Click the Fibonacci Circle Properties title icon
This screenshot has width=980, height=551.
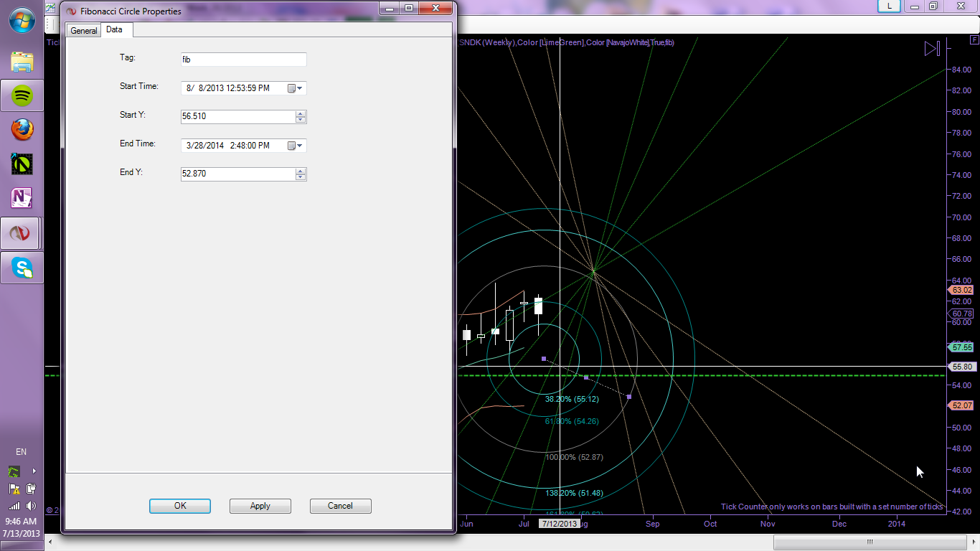click(71, 11)
